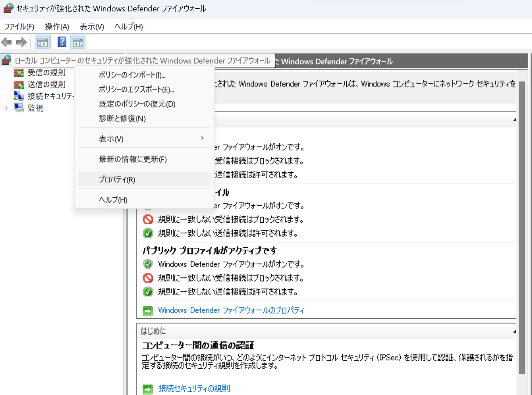Click the green arrow icon beside 接続セキュリティの規則 link
Image resolution: width=532 pixels, height=395 pixels.
148,389
